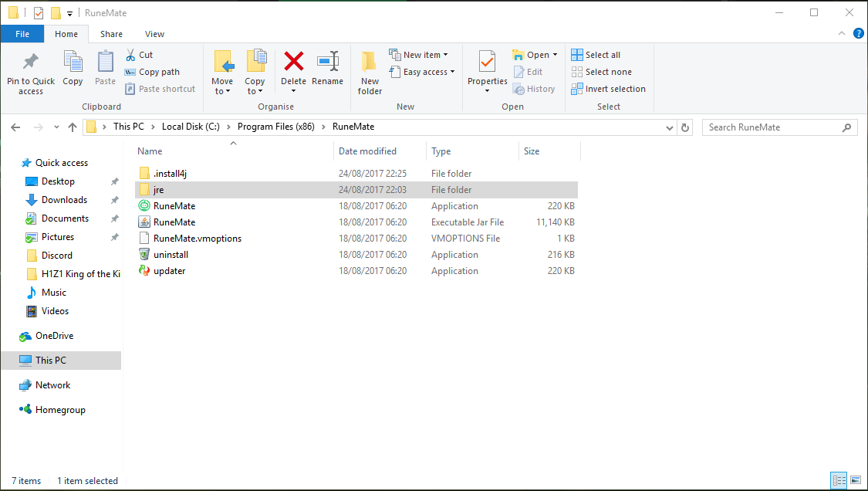Sort by Date modified column header
The width and height of the screenshot is (868, 491).
pyautogui.click(x=380, y=151)
